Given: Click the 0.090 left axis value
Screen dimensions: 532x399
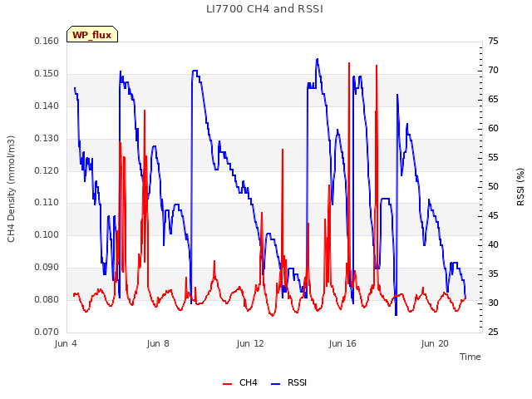Looking at the screenshot, I should pos(47,268).
